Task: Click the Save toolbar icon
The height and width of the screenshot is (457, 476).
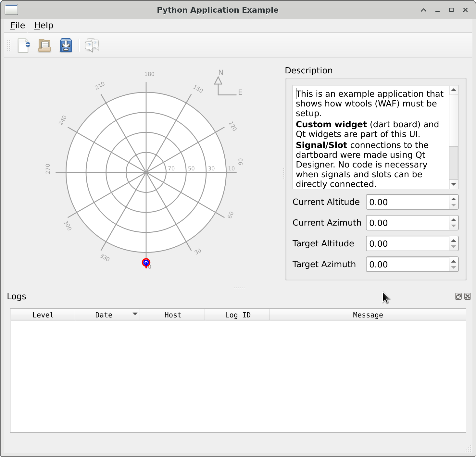Action: pos(66,45)
